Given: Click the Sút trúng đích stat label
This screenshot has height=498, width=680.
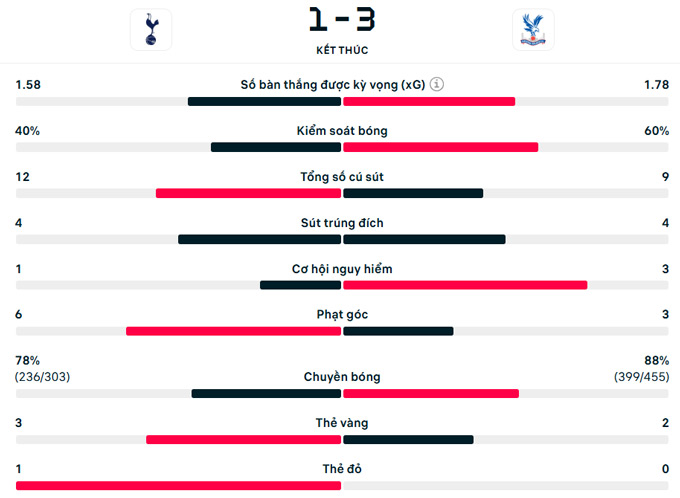Looking at the screenshot, I should (x=342, y=223).
